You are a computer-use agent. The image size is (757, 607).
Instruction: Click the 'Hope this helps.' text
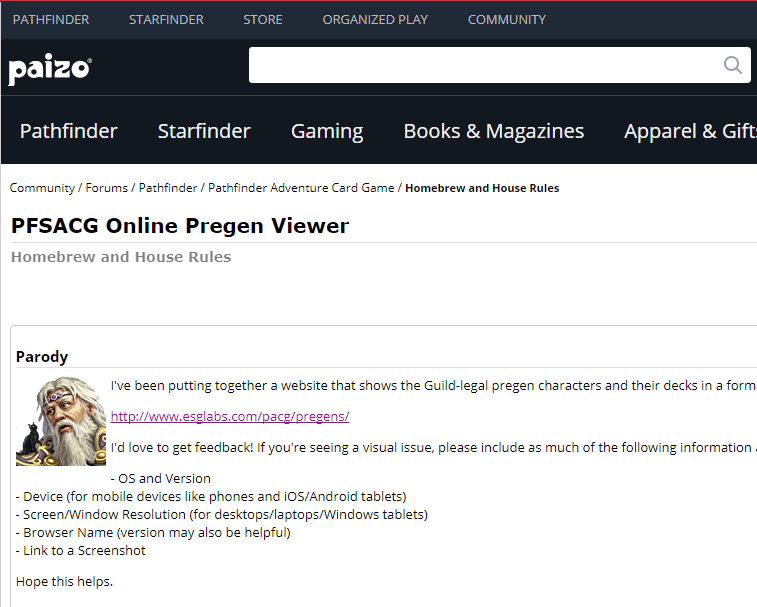[64, 581]
